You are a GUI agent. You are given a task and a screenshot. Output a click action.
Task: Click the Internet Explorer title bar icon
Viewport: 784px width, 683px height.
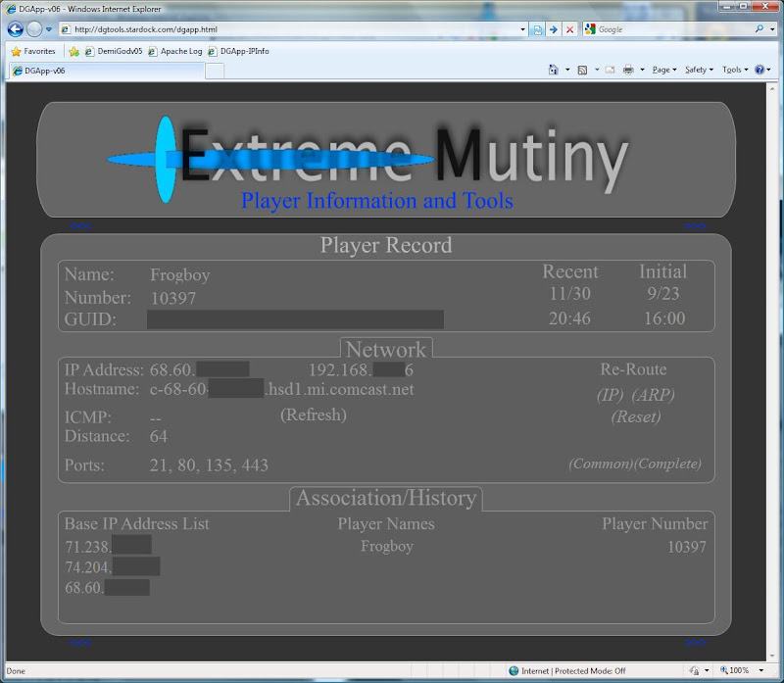(x=11, y=9)
